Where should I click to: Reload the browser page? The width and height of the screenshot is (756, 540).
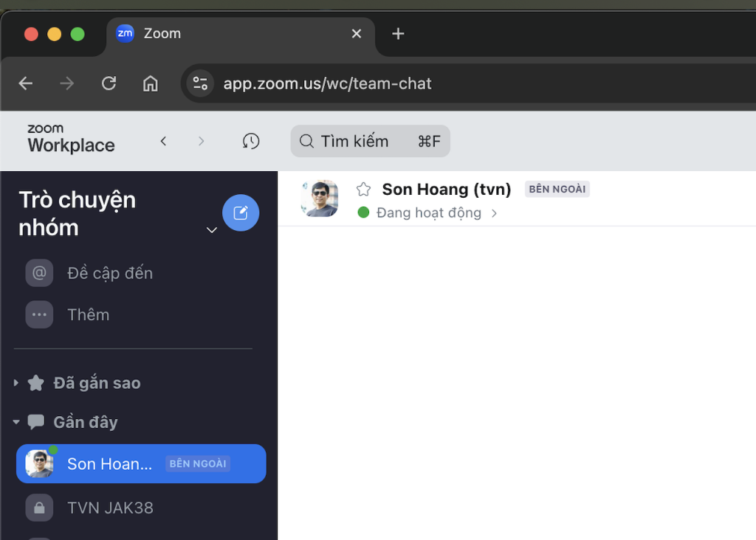point(109,83)
